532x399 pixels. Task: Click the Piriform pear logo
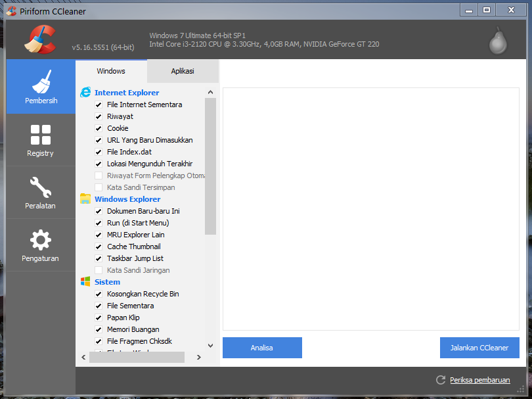[x=498, y=41]
